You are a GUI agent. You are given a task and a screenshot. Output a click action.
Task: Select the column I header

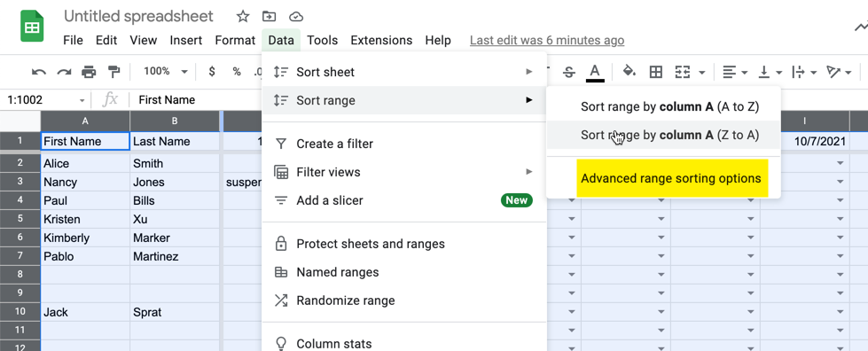pyautogui.click(x=804, y=121)
